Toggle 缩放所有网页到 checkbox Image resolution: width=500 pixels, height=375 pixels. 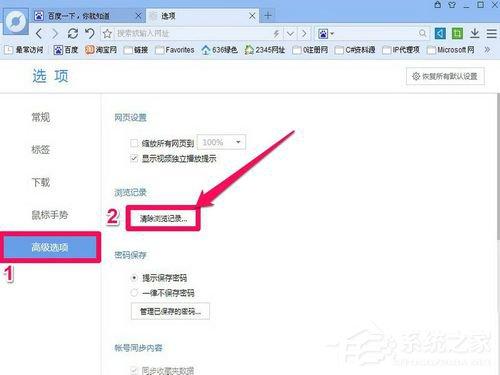pos(134,143)
